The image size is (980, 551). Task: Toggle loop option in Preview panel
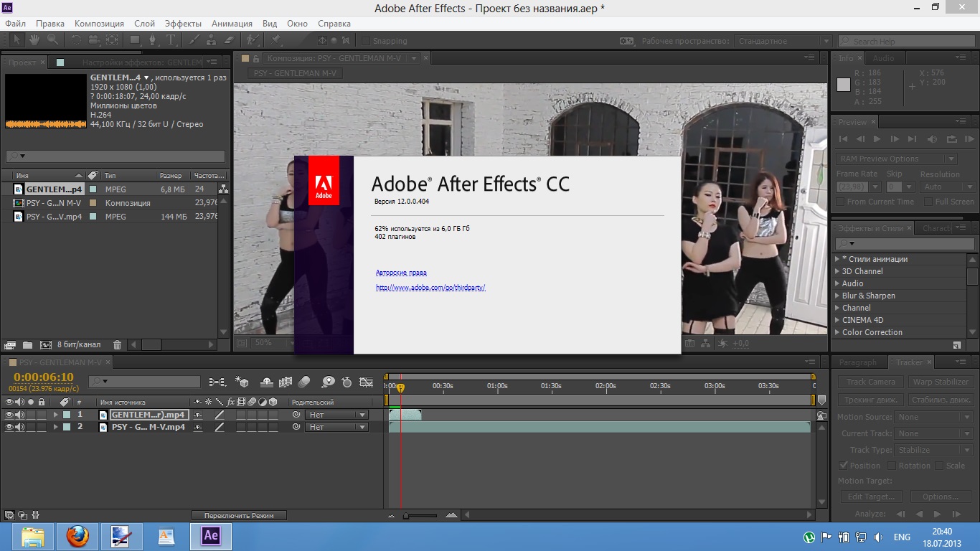click(x=951, y=139)
